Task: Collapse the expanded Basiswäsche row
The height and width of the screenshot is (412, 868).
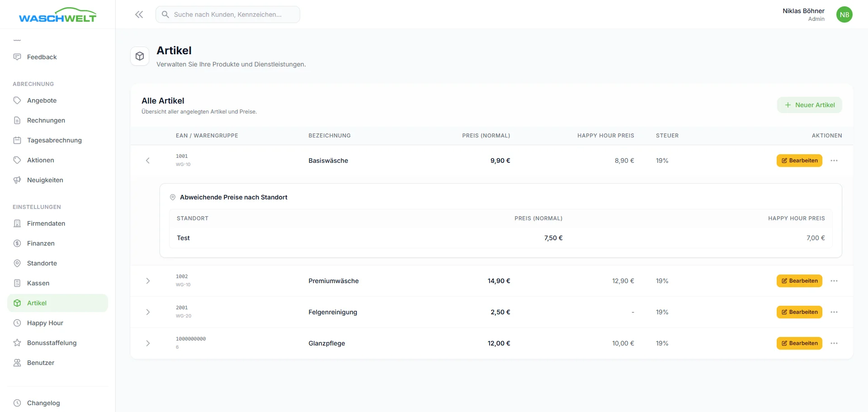Action: (148, 161)
